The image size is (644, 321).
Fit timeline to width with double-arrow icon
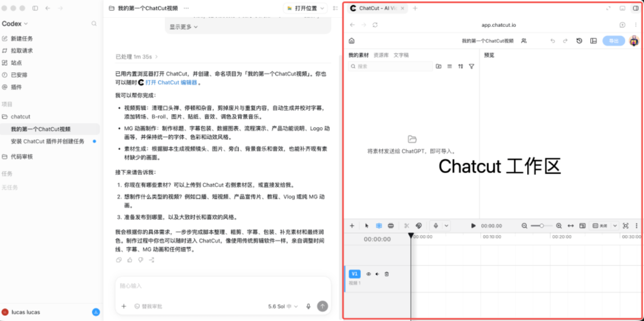pyautogui.click(x=571, y=226)
